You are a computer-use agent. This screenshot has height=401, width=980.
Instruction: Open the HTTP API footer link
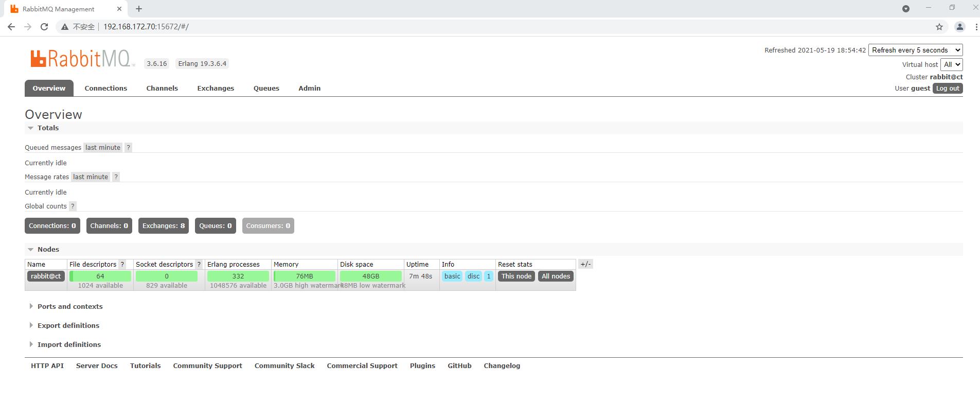(x=47, y=365)
